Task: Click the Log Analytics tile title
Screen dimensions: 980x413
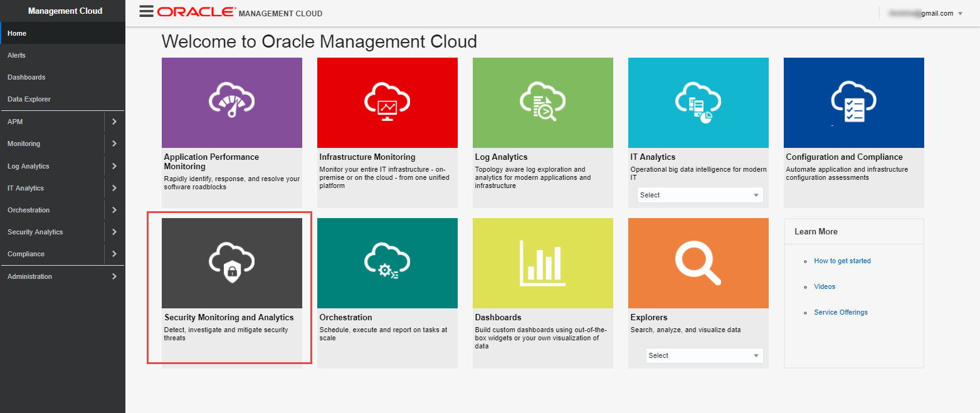Action: click(x=501, y=157)
